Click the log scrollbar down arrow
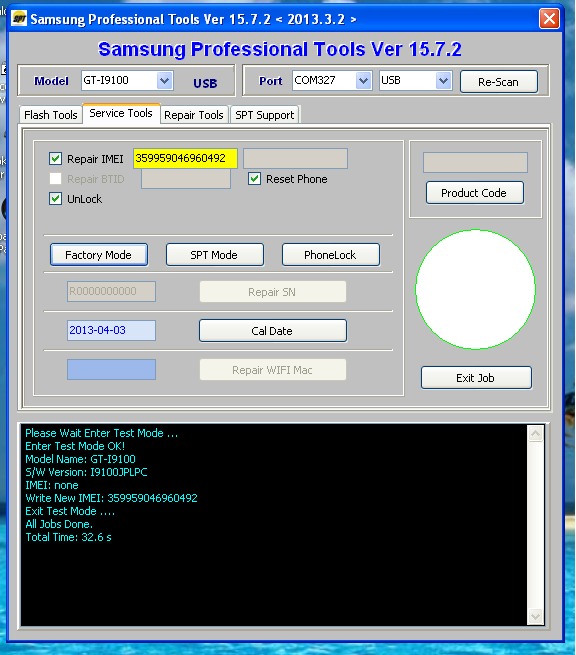 click(x=535, y=617)
